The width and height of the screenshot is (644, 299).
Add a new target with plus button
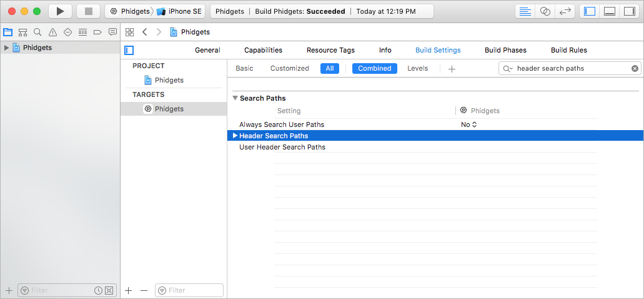click(x=128, y=290)
